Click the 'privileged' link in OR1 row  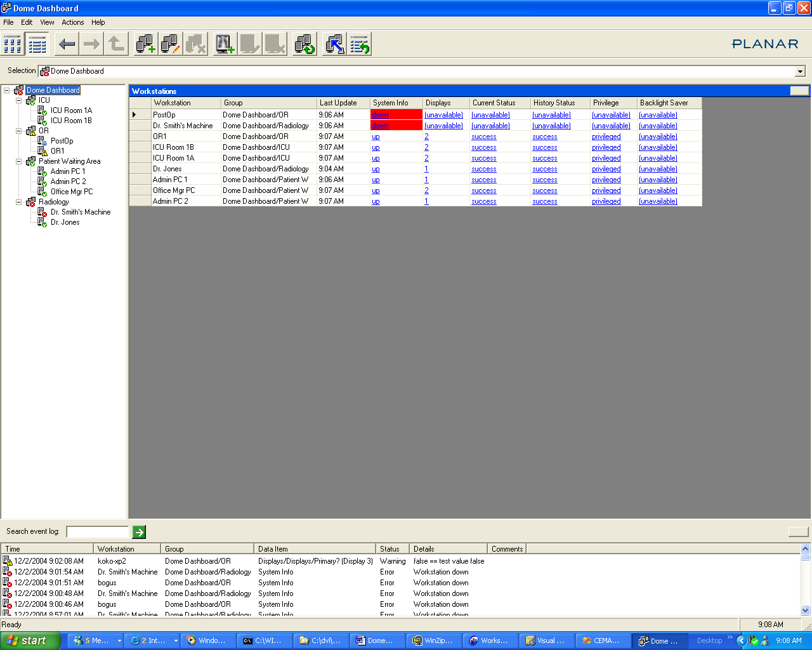point(606,136)
